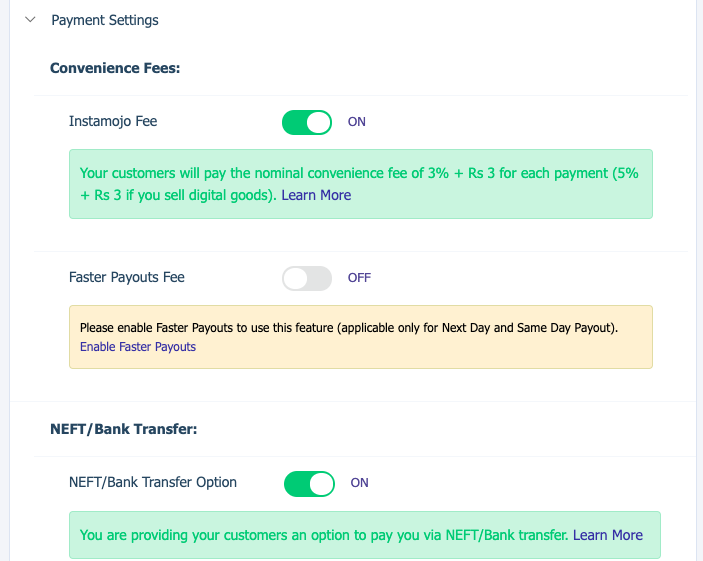Screen dimensions: 703x561
Task: Click the Faster Payouts Fee label
Action: click(127, 278)
